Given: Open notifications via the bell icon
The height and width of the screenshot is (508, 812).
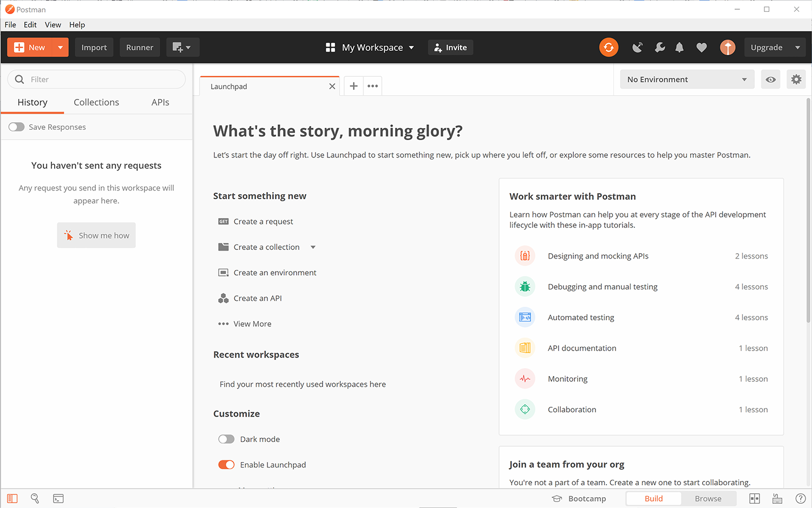Looking at the screenshot, I should (x=680, y=47).
